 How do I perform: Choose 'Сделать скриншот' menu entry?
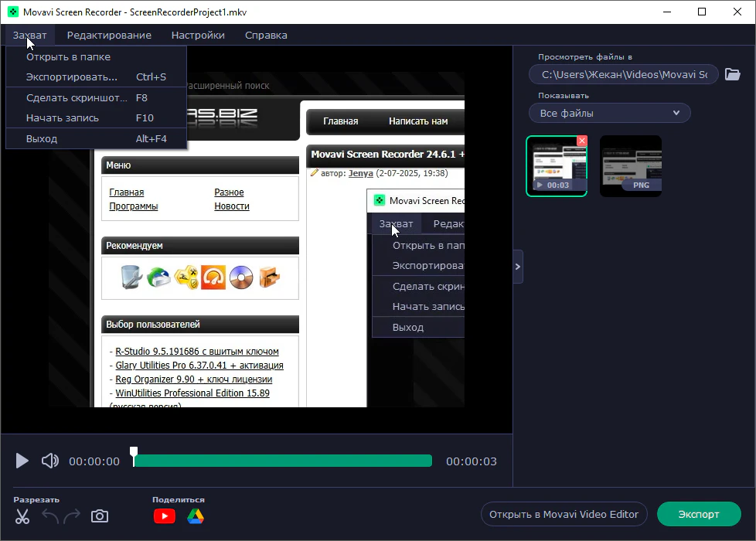pos(77,98)
